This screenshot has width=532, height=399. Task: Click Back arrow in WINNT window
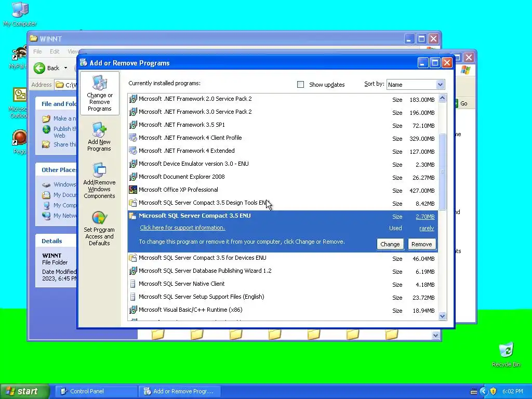(x=39, y=68)
